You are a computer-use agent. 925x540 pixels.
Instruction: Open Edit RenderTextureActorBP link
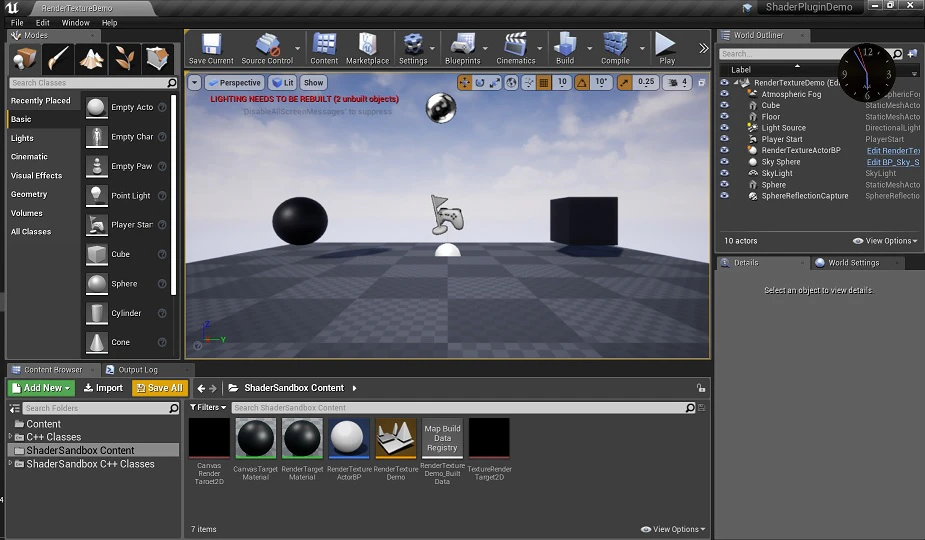tap(893, 150)
